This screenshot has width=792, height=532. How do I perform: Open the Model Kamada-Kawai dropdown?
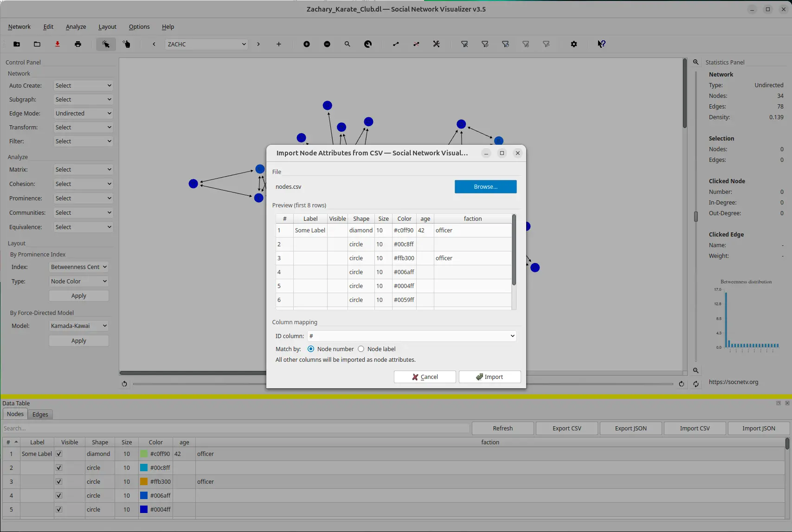point(79,326)
